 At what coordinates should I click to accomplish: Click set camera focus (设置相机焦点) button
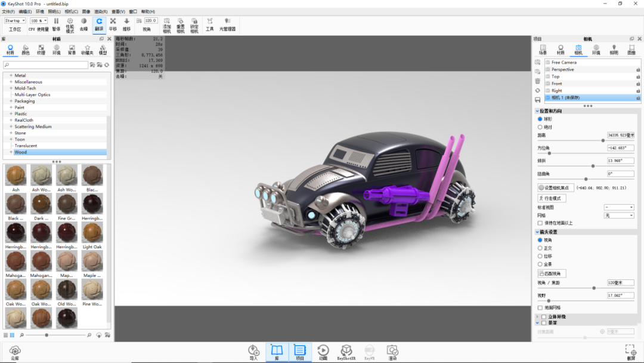(x=555, y=187)
